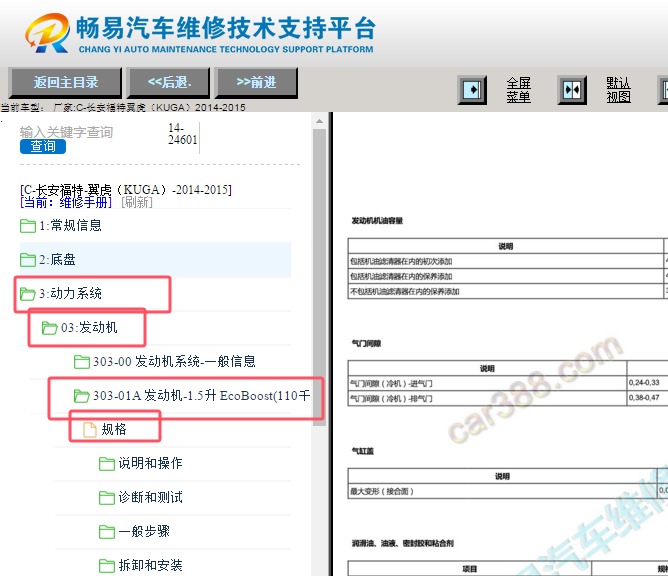Screen dimensions: 668x576
Task: Click the folder icon beside 拆卸和安装
Action: 107,566
